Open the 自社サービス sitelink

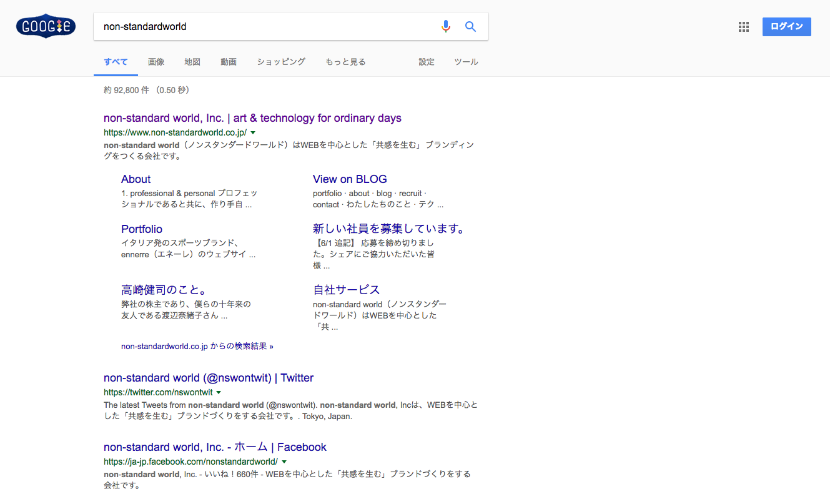click(347, 290)
